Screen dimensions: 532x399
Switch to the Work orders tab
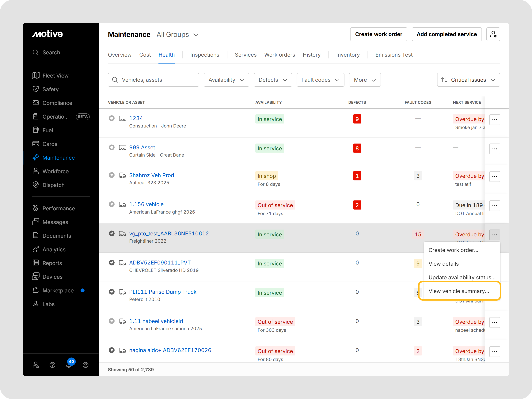click(279, 55)
